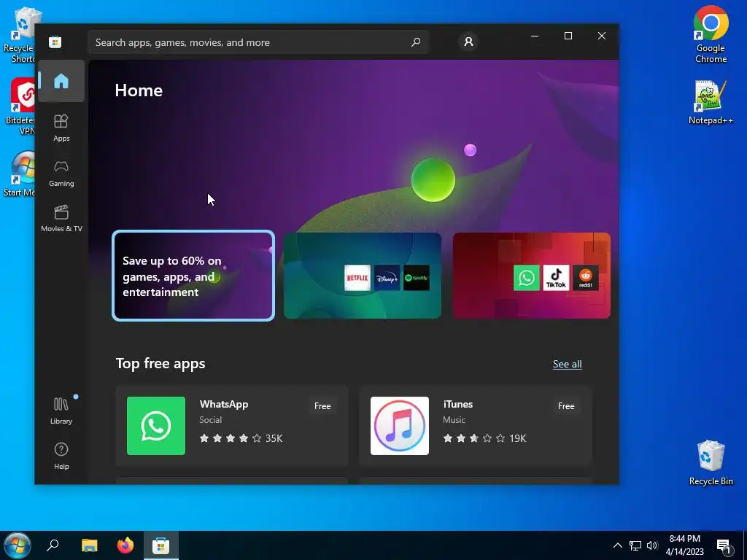Close the Microsoft Store window
The image size is (747, 560).
pyautogui.click(x=602, y=36)
